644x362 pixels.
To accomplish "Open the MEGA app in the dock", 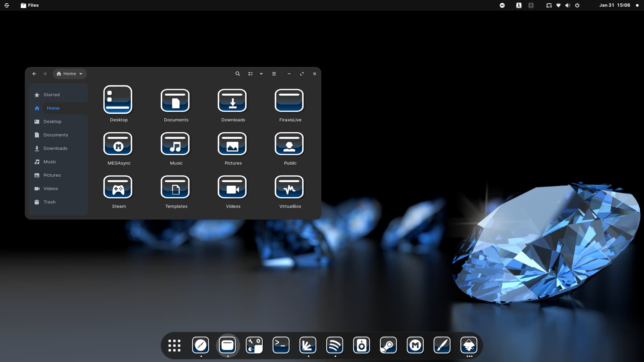I will point(415,345).
